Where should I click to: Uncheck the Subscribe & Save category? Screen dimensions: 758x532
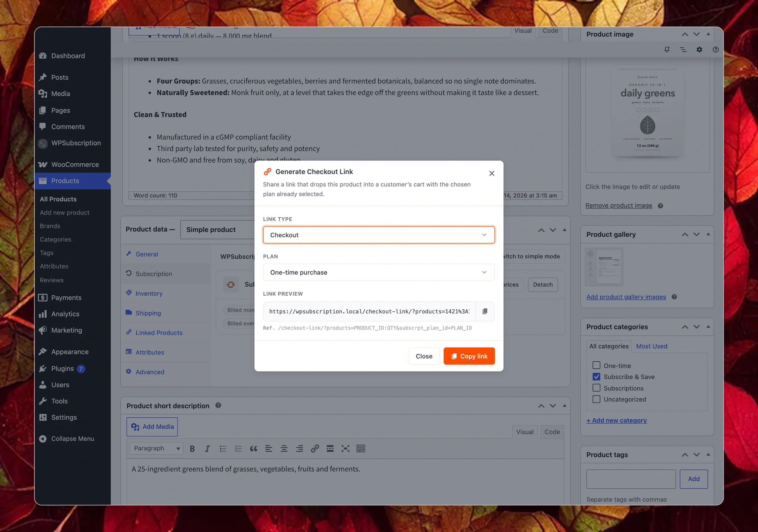pyautogui.click(x=596, y=377)
